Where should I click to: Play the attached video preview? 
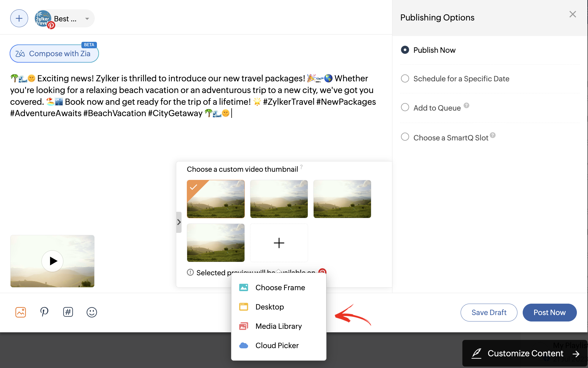(53, 261)
